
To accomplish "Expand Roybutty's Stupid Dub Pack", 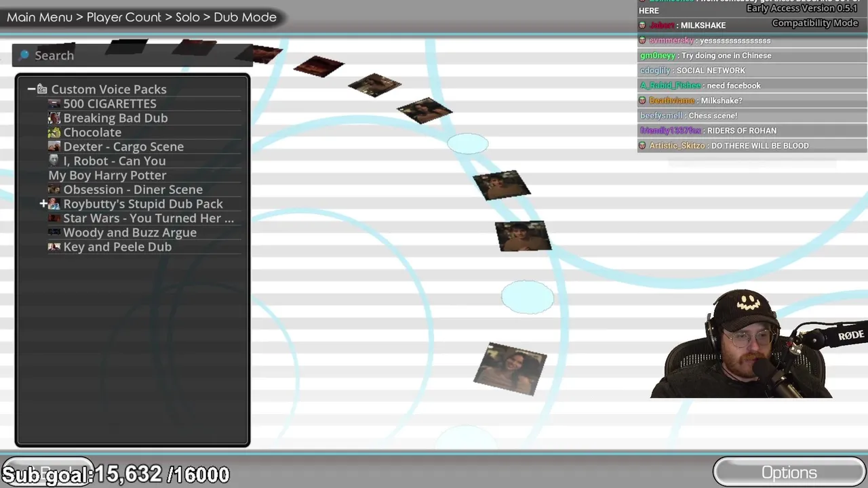I will [x=43, y=203].
